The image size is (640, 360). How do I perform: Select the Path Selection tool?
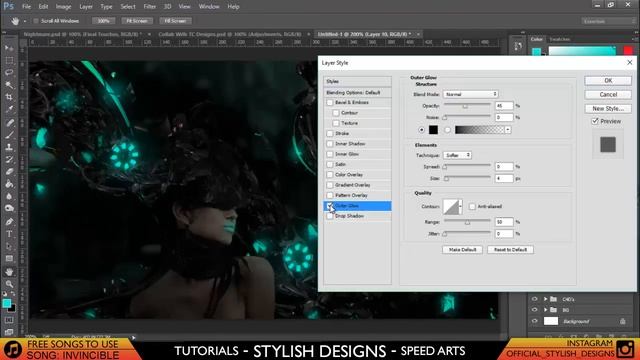[9, 247]
